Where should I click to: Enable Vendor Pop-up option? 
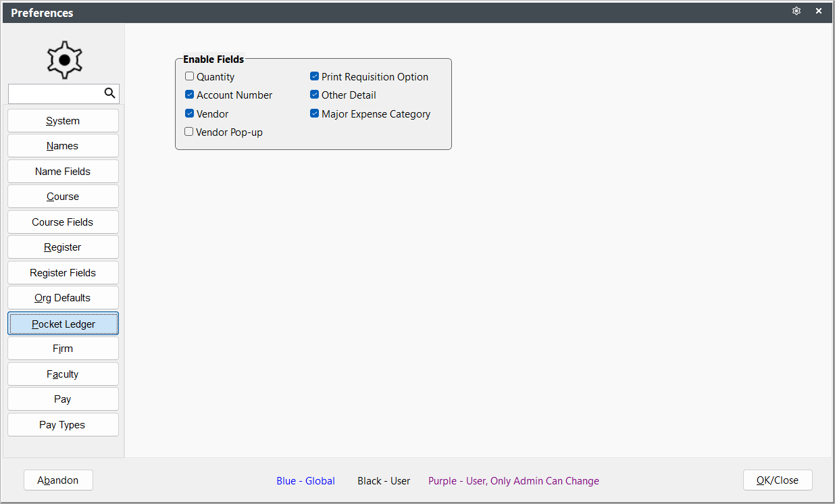click(x=189, y=132)
